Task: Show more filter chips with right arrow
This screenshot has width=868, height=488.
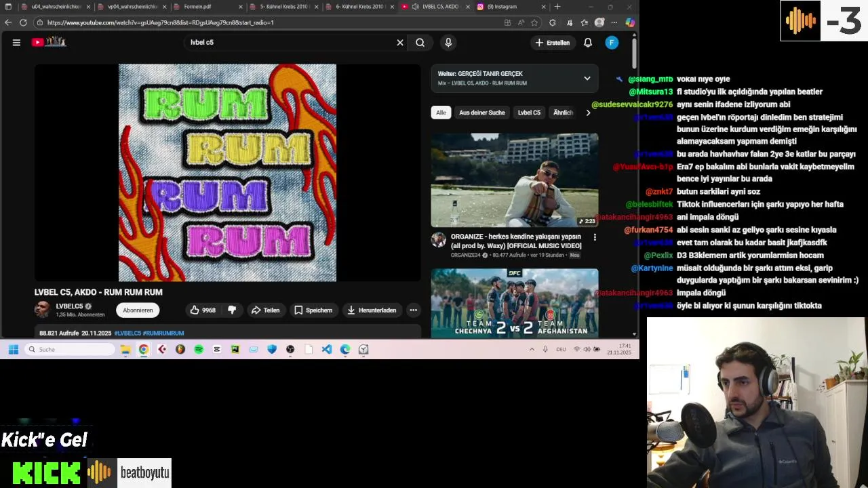Action: pos(588,113)
